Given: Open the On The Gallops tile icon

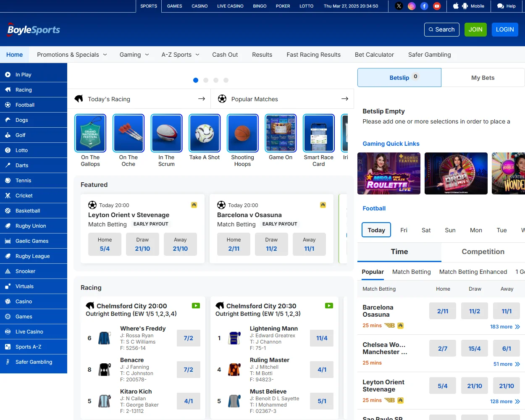Looking at the screenshot, I should [x=90, y=133].
